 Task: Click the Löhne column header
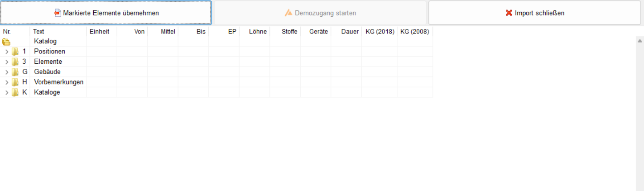coord(258,32)
